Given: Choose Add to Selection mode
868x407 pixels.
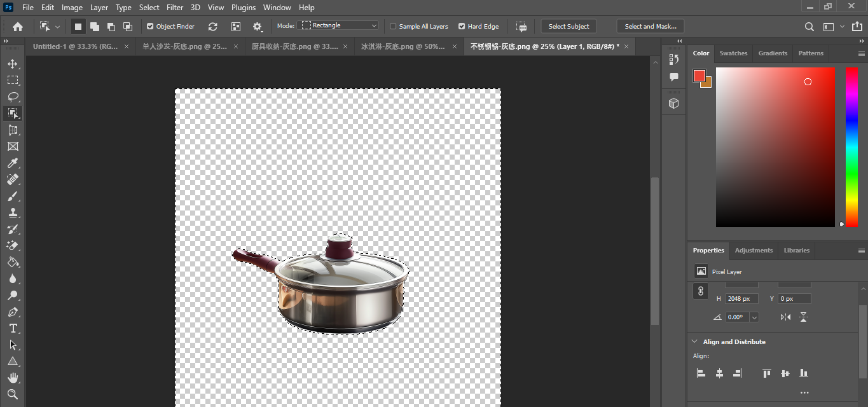Looking at the screenshot, I should 95,27.
